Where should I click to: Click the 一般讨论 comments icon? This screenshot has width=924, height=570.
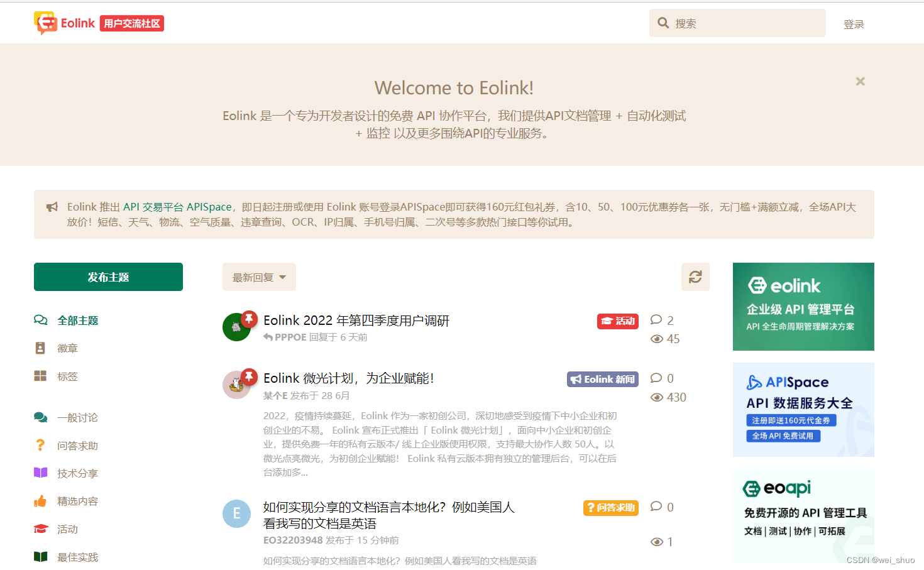41,417
